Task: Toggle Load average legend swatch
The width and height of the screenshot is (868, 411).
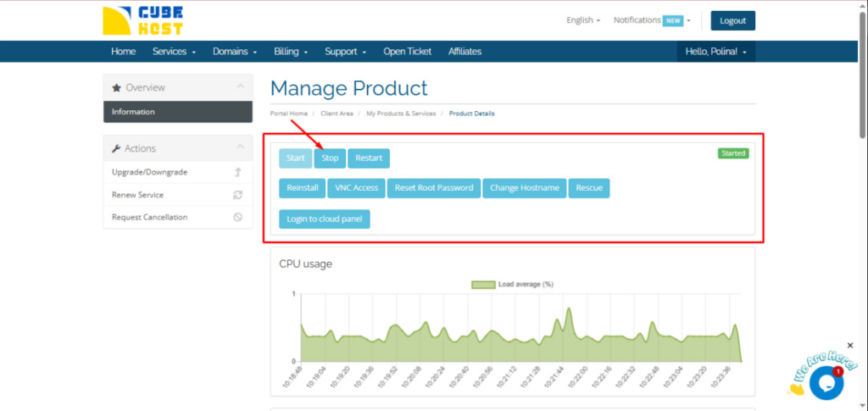Action: click(x=483, y=285)
